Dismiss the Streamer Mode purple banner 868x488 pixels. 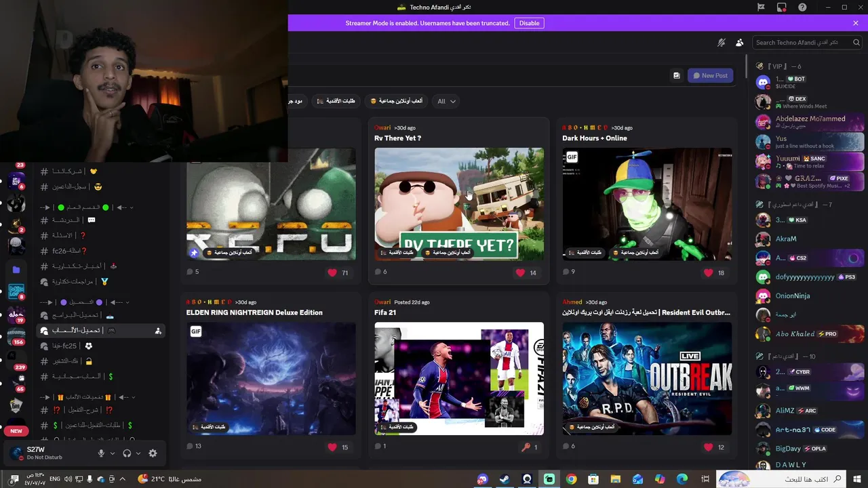tap(856, 23)
